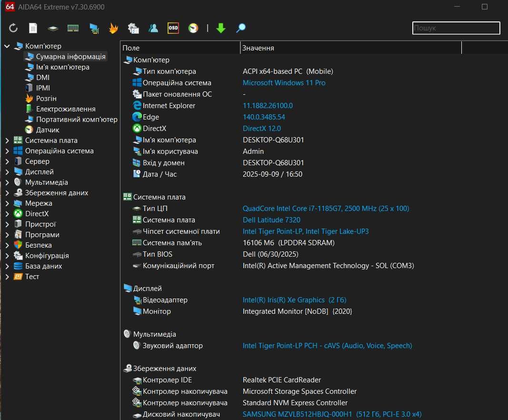Open the preferences toolbar icon with gear

133,28
